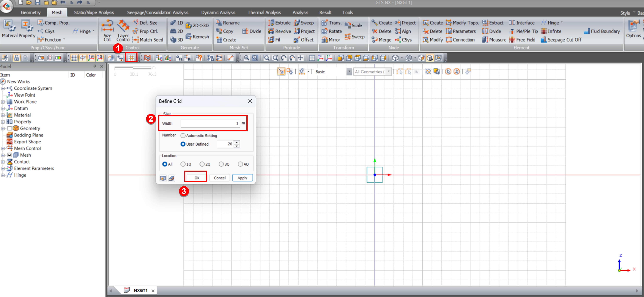Expand the Property tree node
The height and width of the screenshot is (297, 644).
[x=3, y=122]
